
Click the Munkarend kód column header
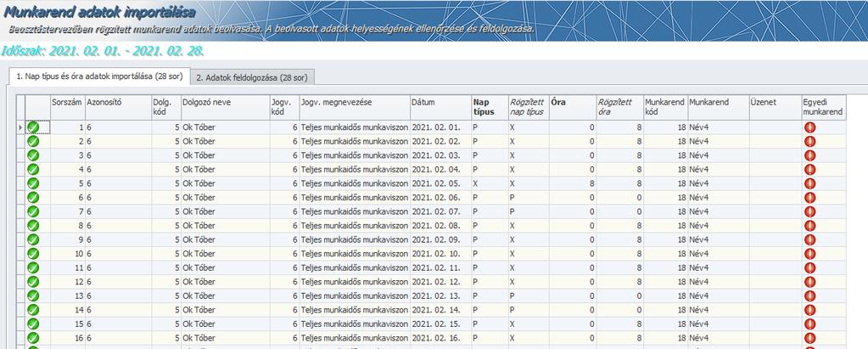coord(665,108)
